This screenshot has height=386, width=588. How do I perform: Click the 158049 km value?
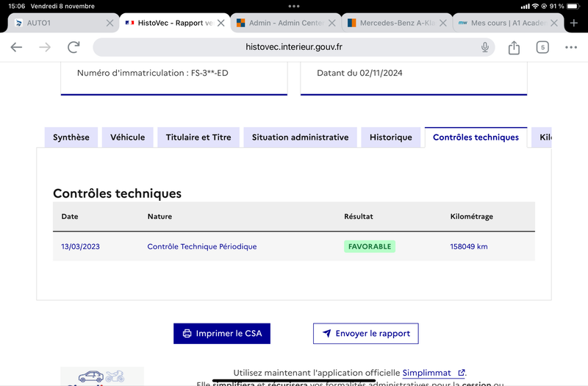[469, 246]
